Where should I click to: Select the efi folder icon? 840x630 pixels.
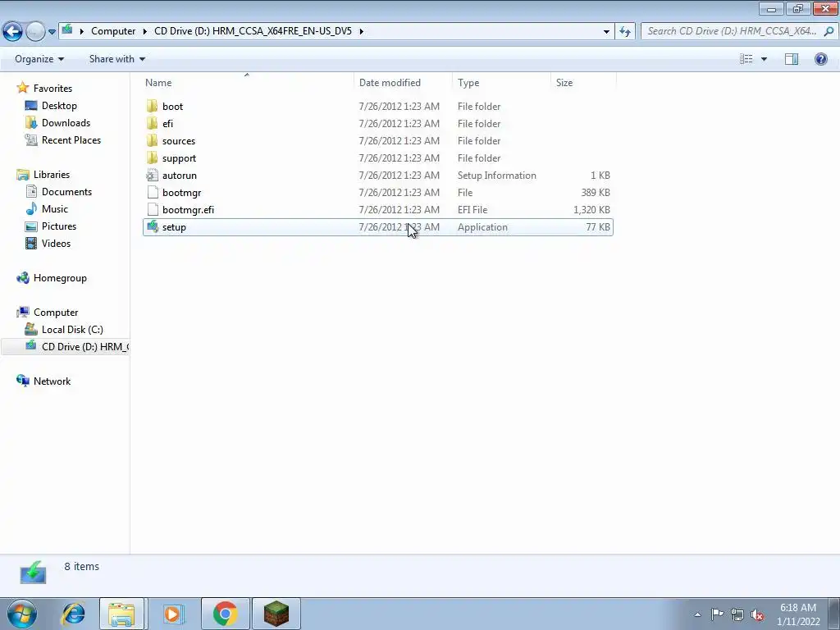(152, 123)
